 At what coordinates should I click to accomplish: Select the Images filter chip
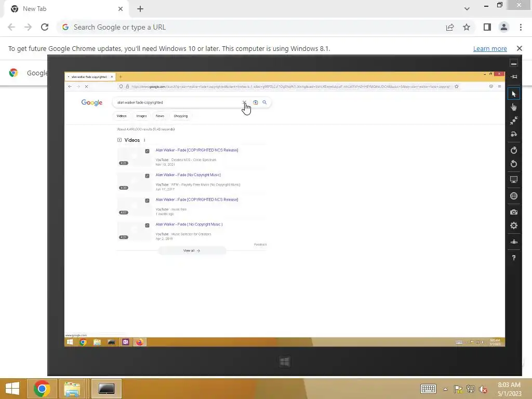click(x=141, y=116)
